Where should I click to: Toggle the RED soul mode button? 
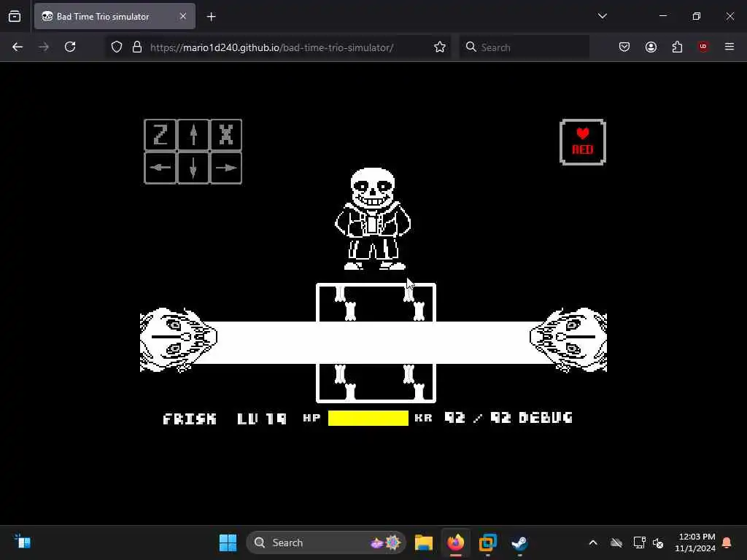coord(583,142)
